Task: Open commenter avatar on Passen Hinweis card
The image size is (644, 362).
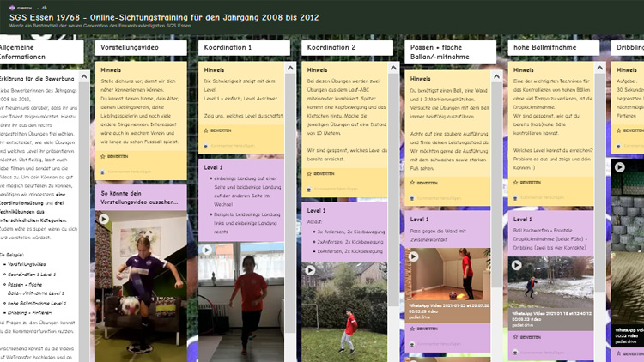Action: [412, 198]
